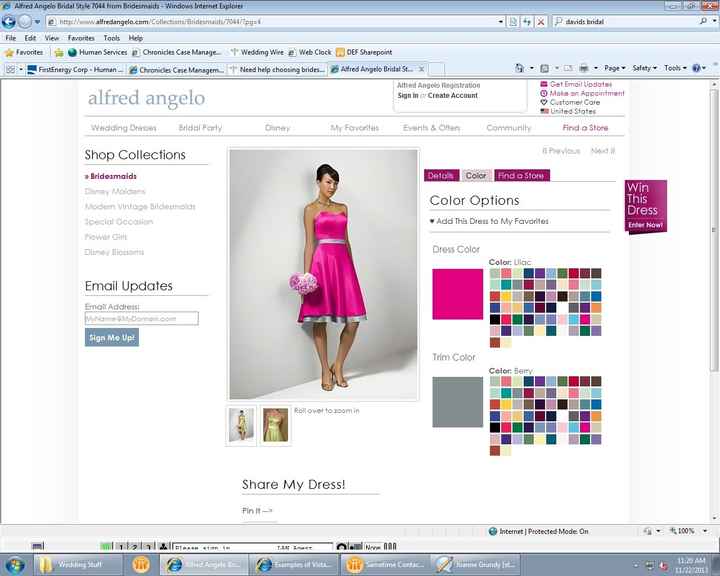This screenshot has height=576, width=720.
Task: Open the Safety dropdown menu
Action: point(644,68)
